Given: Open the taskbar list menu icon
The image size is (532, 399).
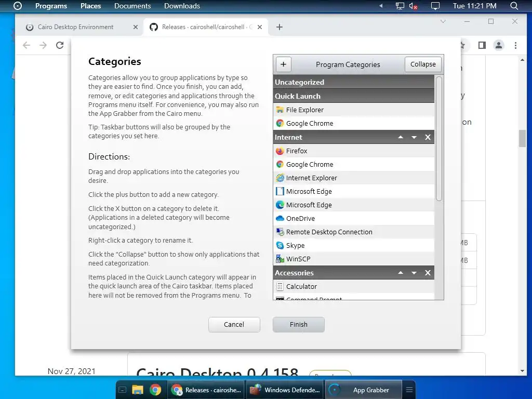Looking at the screenshot, I should pos(409,390).
